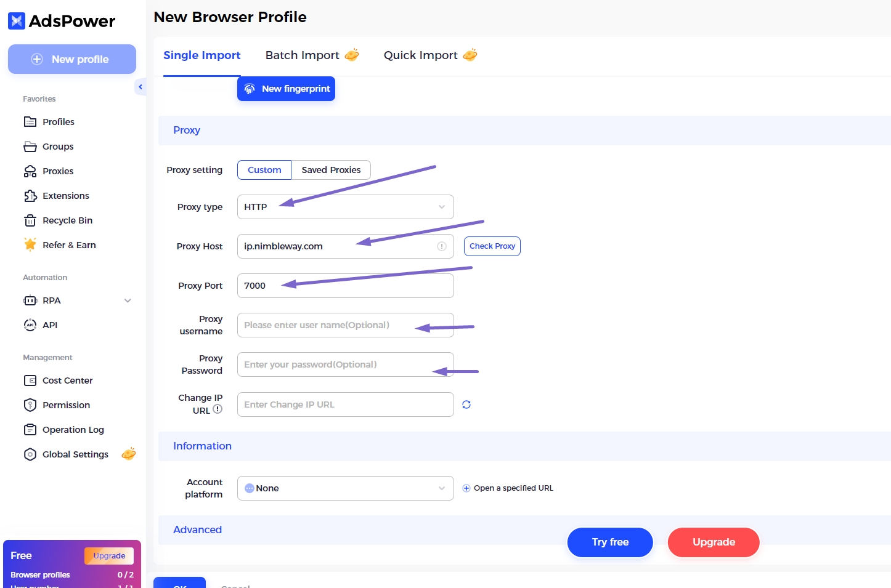The width and height of the screenshot is (891, 588).
Task: Select the Custom proxy setting option
Action: (x=264, y=170)
